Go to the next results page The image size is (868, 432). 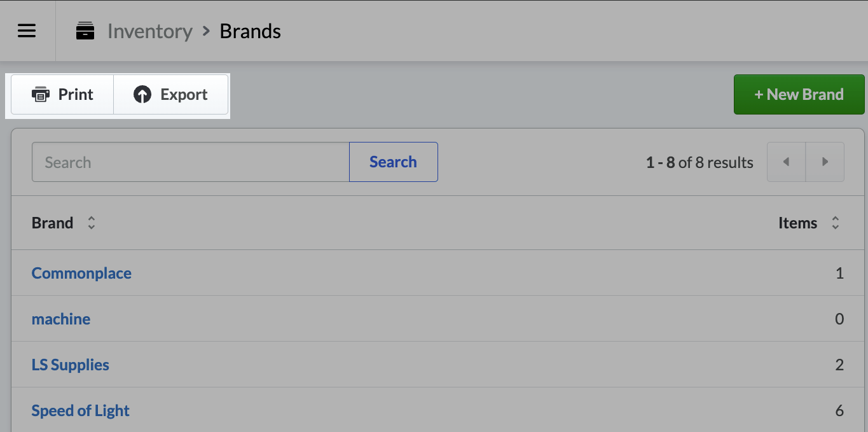825,162
